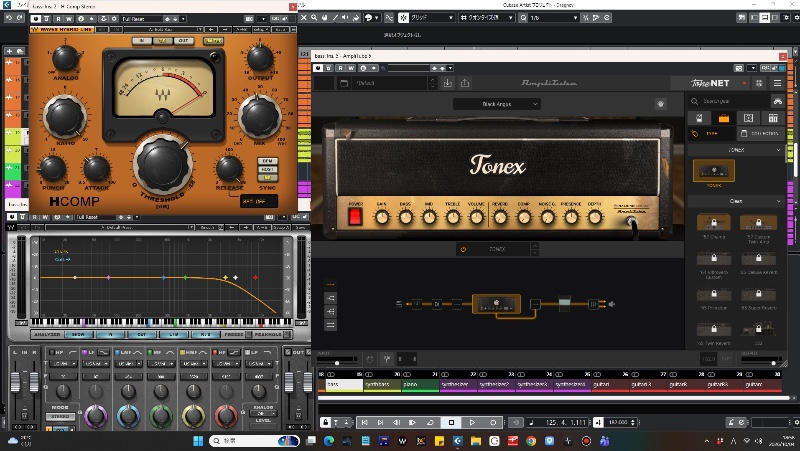Switch to the Rack category tab in gear browser
The image size is (800, 451).
[x=772, y=118]
